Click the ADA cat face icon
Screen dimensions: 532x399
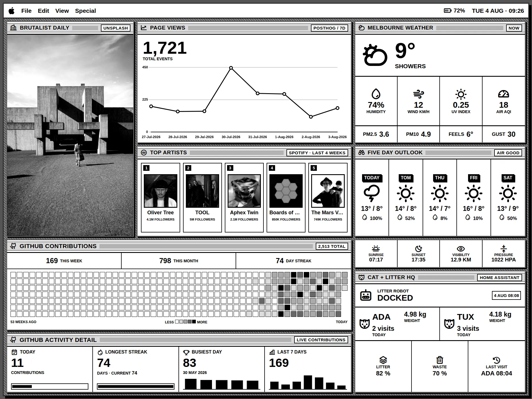click(365, 324)
